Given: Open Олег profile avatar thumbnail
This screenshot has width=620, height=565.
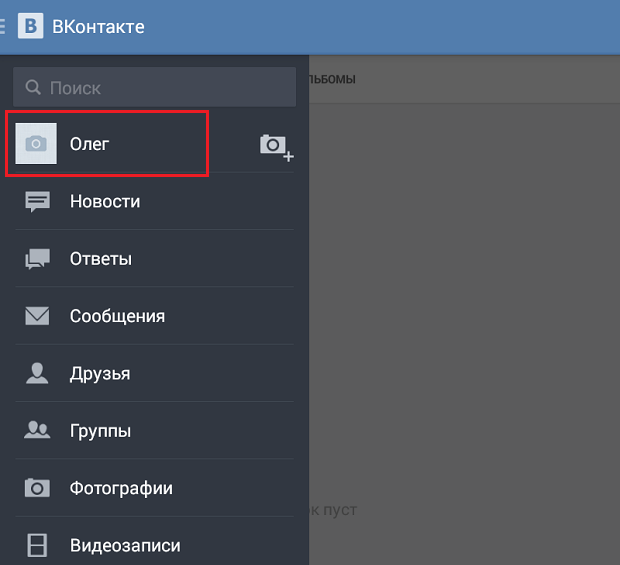Looking at the screenshot, I should (36, 144).
